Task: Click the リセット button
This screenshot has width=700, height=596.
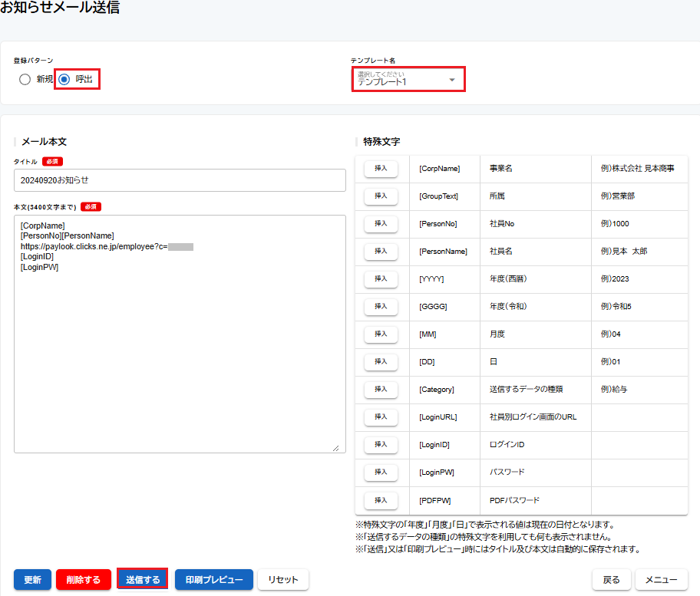Action: (x=283, y=579)
